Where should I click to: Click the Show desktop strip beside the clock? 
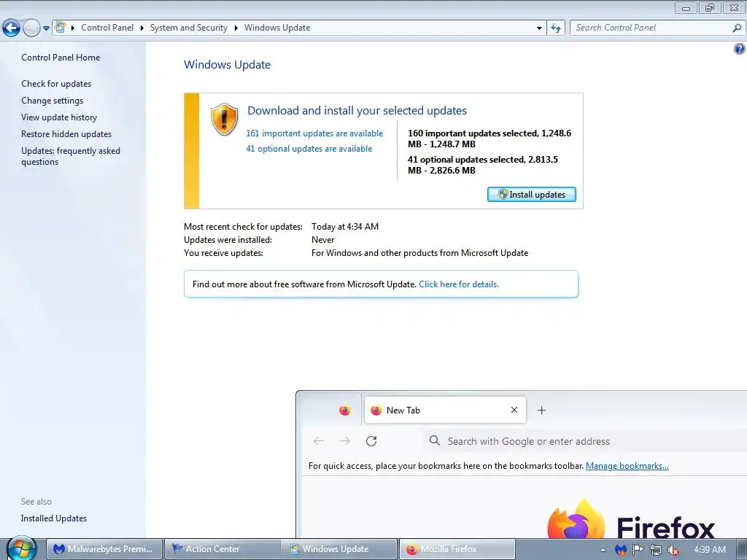[741, 550]
